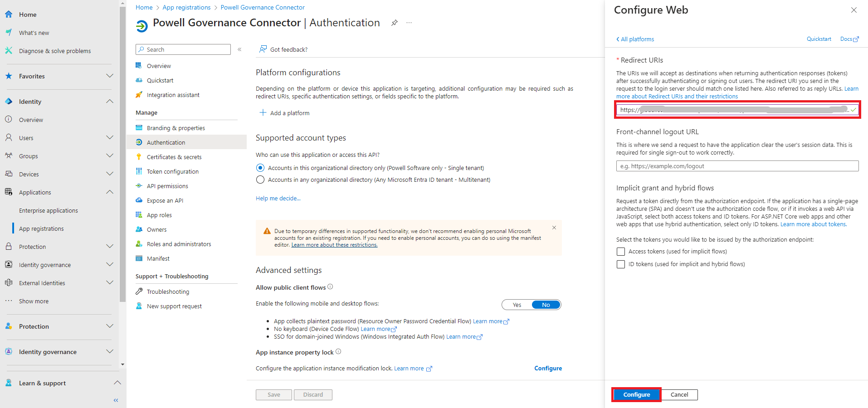Screen dimensions: 868x408
Task: Close the Configure Web panel
Action: click(x=854, y=10)
